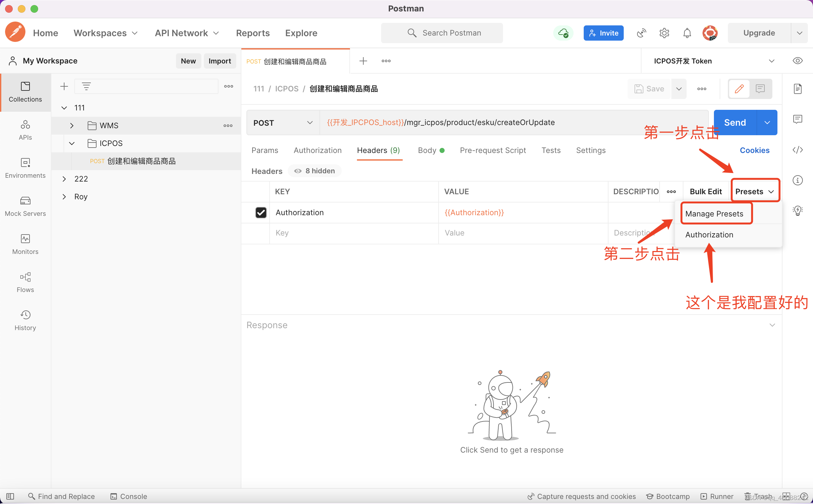The width and height of the screenshot is (813, 504).
Task: Click the capture requests satellite icon
Action: point(641,33)
